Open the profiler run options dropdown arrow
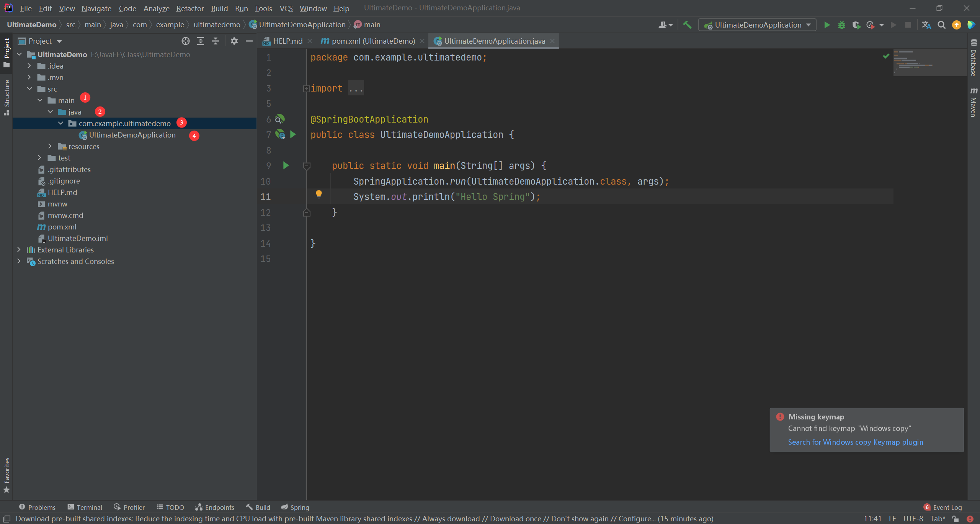This screenshot has width=980, height=524. [882, 25]
